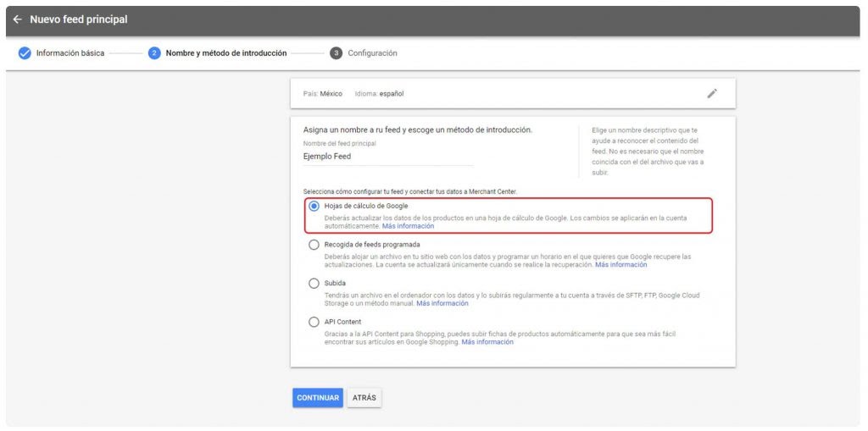The width and height of the screenshot is (868, 431).
Task: Click the Recogida de feeds programada label
Action: point(372,245)
